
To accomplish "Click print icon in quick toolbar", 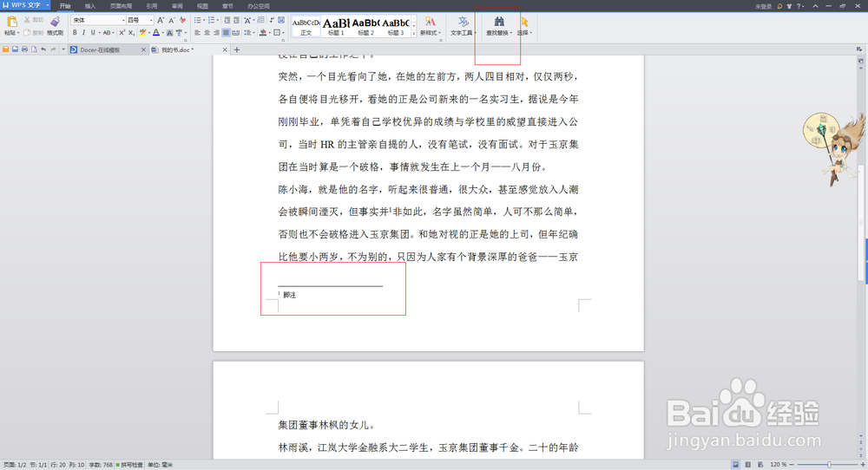I will [24, 49].
